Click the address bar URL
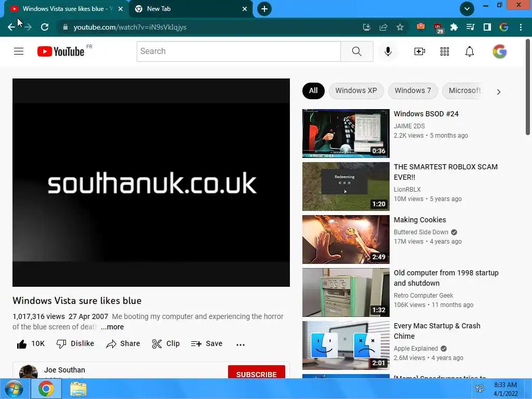The image size is (532, 399). (130, 27)
